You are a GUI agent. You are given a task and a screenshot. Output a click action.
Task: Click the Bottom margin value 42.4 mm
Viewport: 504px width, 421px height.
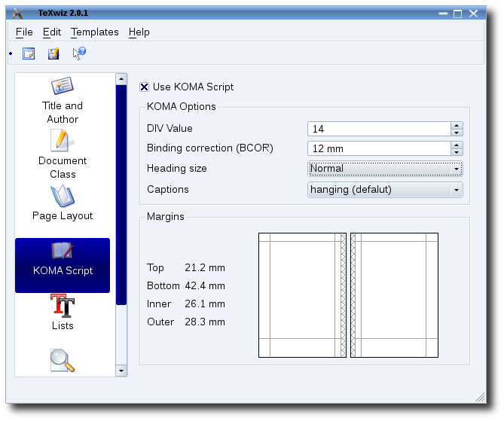coord(205,285)
